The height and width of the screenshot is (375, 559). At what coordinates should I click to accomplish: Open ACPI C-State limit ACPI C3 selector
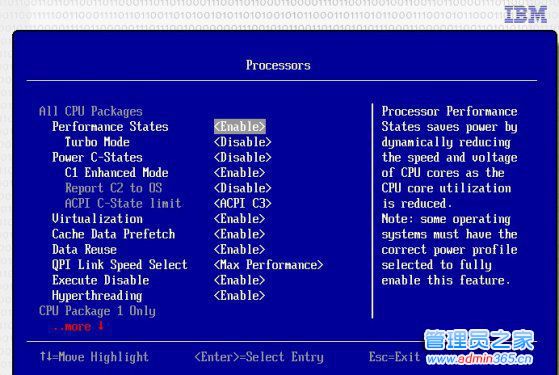(x=242, y=203)
